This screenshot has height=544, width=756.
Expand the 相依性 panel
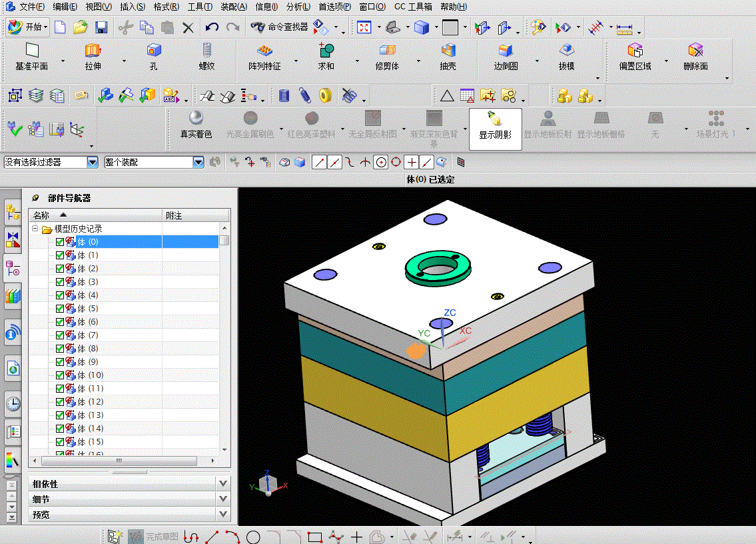pyautogui.click(x=222, y=483)
